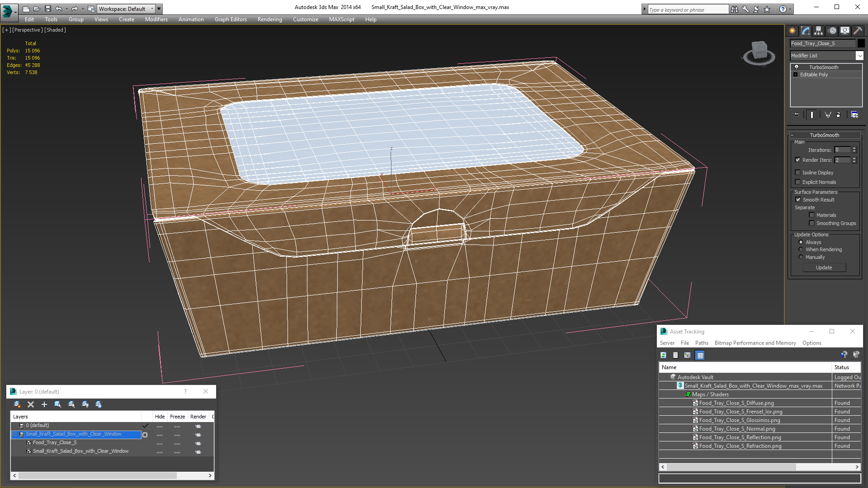Uncheck the Smooth Result checkbox
This screenshot has height=488, width=868.
(x=798, y=200)
